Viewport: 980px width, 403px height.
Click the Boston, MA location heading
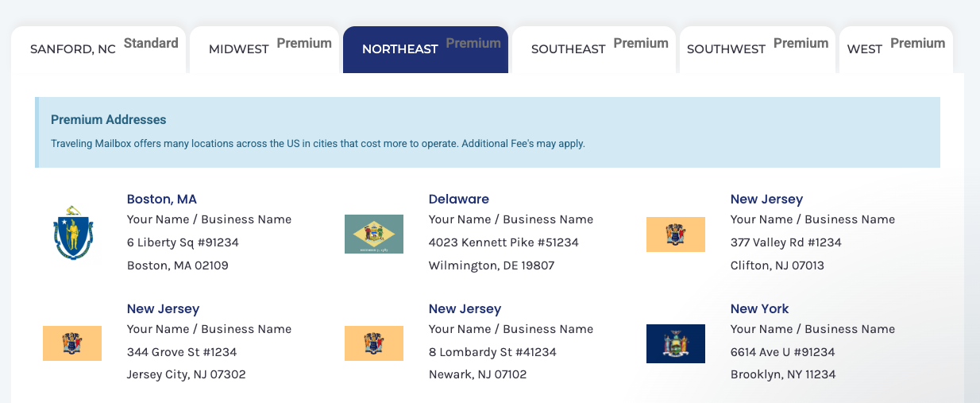click(162, 199)
